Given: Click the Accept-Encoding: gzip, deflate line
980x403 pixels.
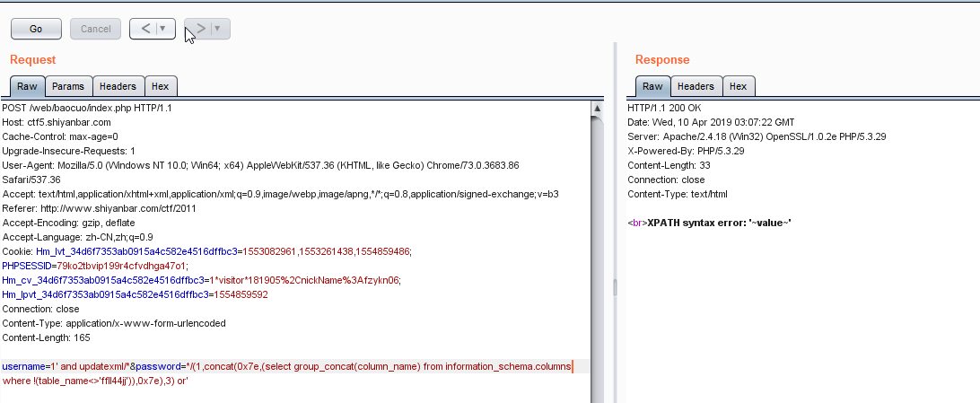Looking at the screenshot, I should coord(69,223).
